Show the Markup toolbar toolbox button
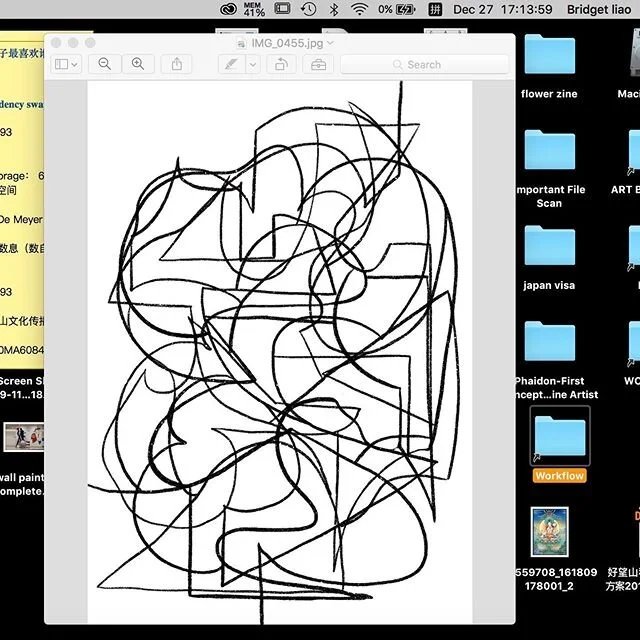The image size is (640, 640). click(x=318, y=64)
